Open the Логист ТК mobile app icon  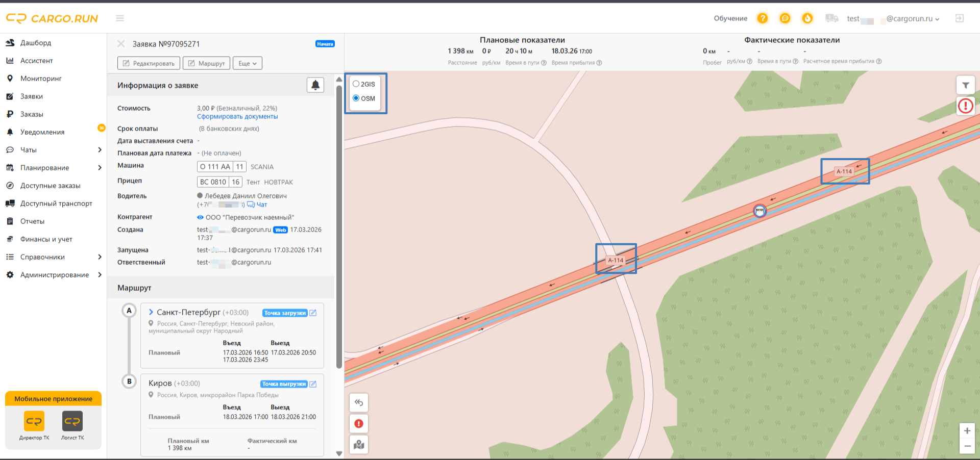click(x=72, y=421)
